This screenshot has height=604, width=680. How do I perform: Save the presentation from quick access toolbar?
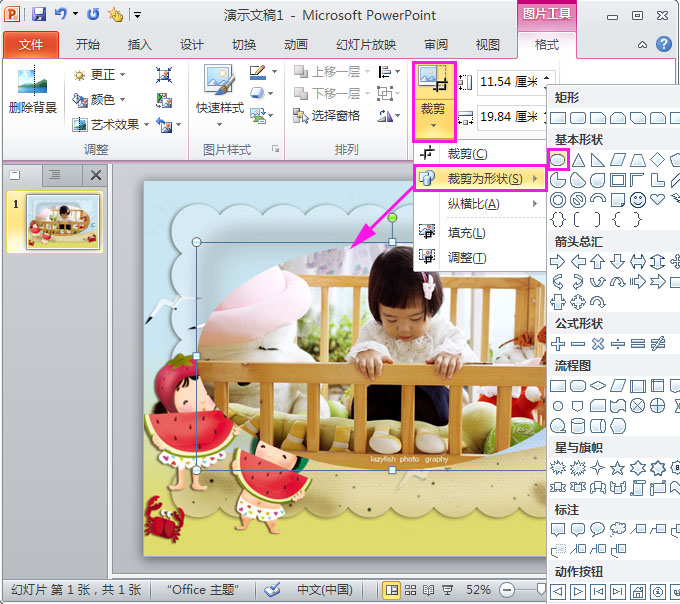pyautogui.click(x=39, y=14)
